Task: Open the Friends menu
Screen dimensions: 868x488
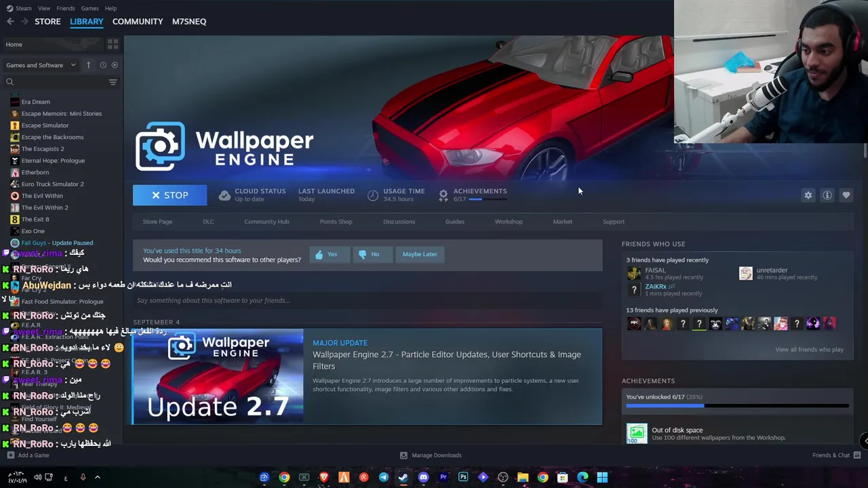Action: (66, 8)
